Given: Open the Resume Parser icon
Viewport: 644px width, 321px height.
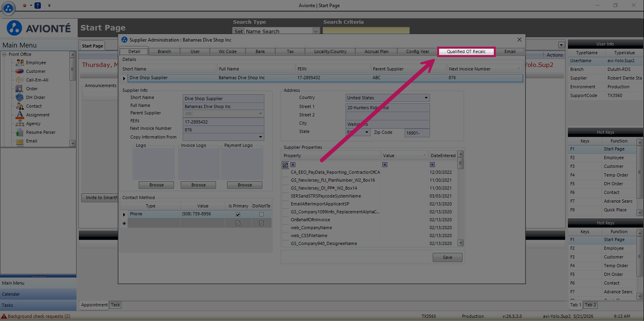Looking at the screenshot, I should click(x=20, y=132).
